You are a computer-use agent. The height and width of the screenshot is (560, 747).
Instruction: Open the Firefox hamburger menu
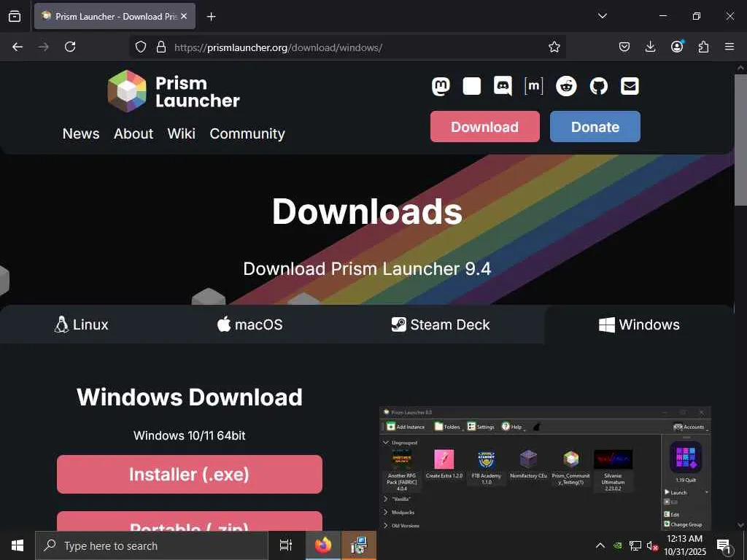(x=729, y=47)
